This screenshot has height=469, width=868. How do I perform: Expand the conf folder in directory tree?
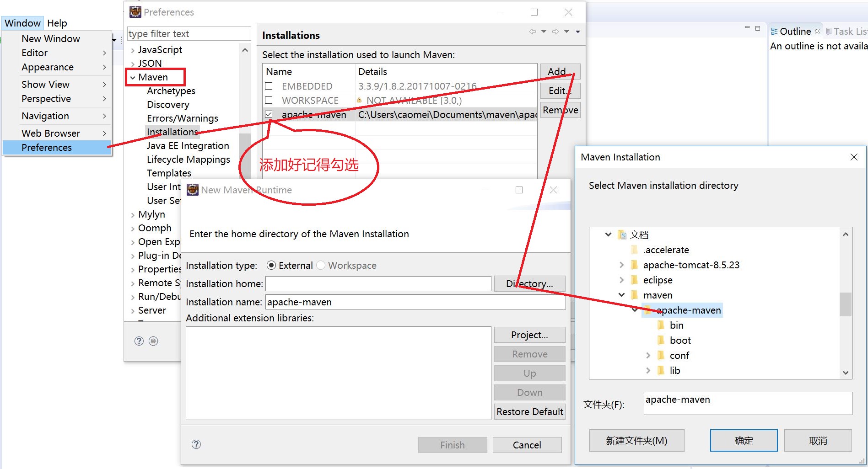tap(648, 356)
